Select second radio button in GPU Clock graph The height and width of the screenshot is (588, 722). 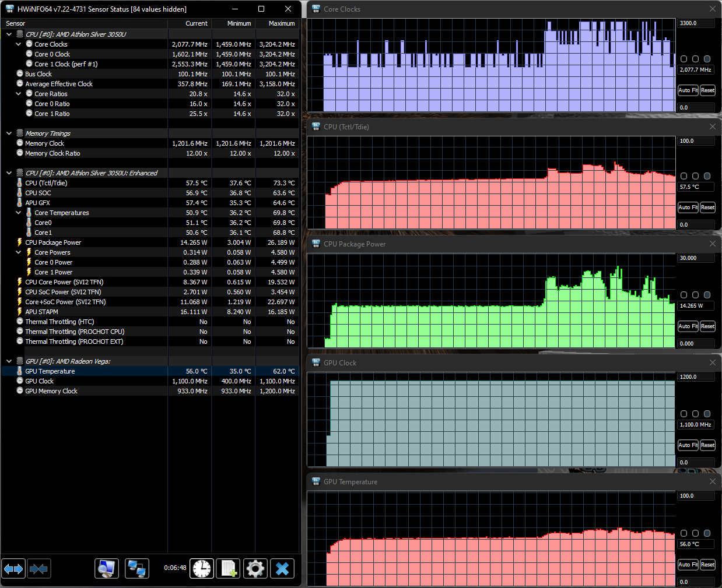point(695,414)
